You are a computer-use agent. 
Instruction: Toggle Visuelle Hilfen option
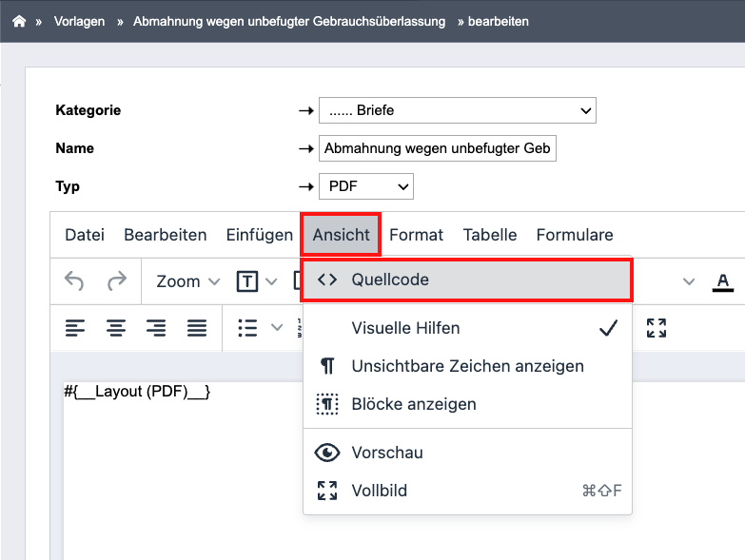[467, 328]
